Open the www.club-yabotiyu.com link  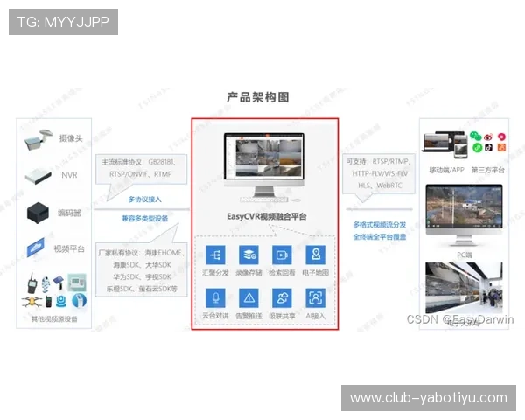pyautogui.click(x=429, y=398)
